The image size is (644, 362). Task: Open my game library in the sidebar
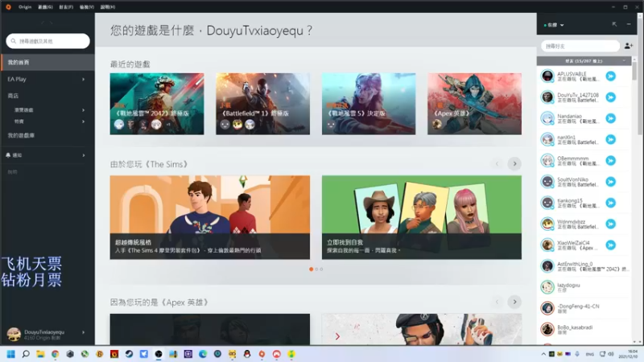[x=21, y=135]
